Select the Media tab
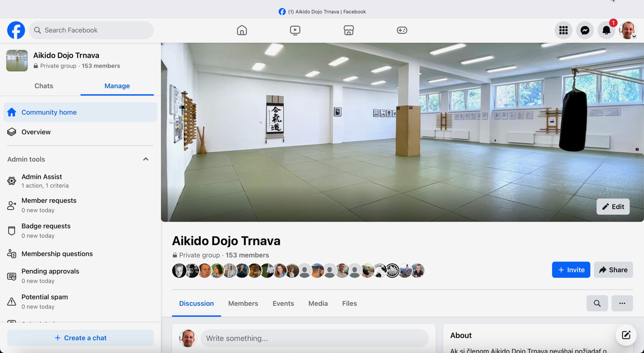The image size is (644, 353). click(x=318, y=304)
